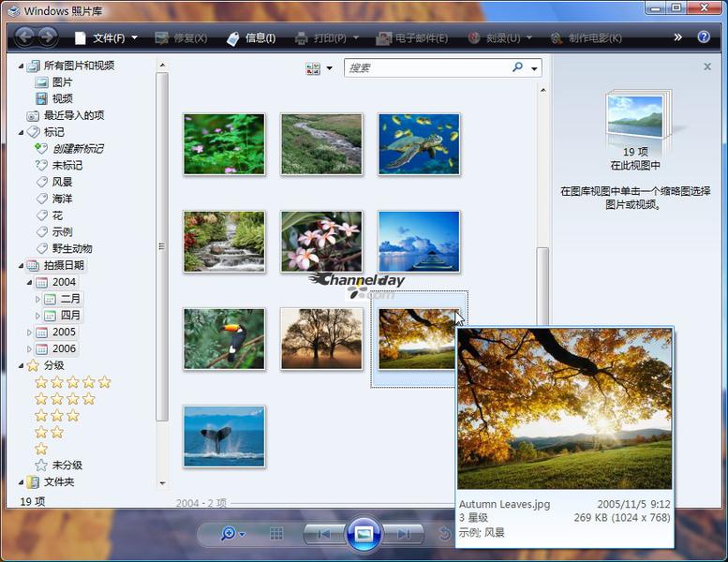Click into the 搜索 search field
This screenshot has height=562, width=728.
pos(427,67)
